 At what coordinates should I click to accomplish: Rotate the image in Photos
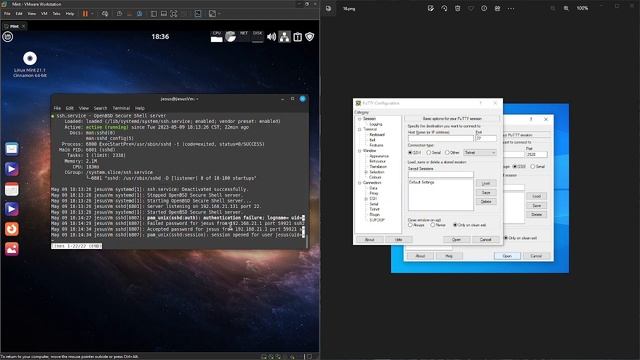[444, 8]
